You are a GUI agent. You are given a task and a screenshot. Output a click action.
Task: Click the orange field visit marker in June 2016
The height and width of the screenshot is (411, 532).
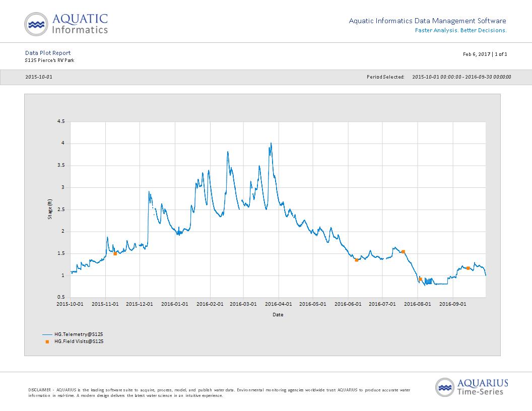tap(357, 260)
